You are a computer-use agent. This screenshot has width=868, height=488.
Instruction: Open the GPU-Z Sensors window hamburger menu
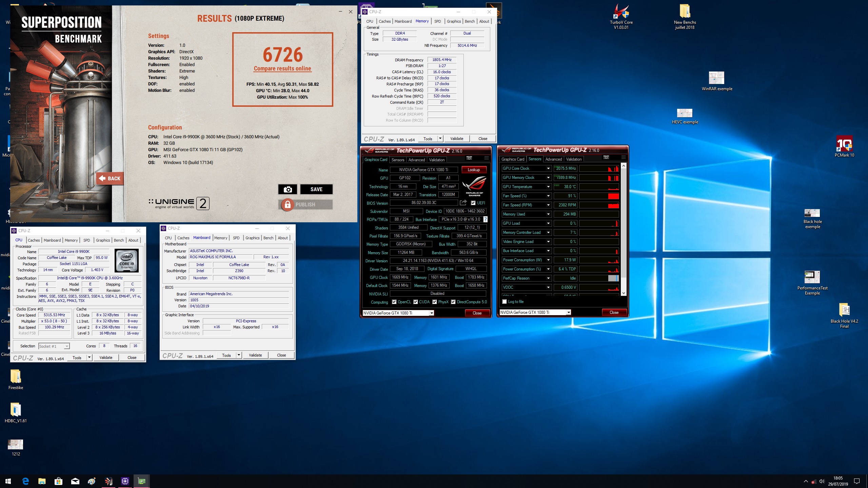click(624, 157)
